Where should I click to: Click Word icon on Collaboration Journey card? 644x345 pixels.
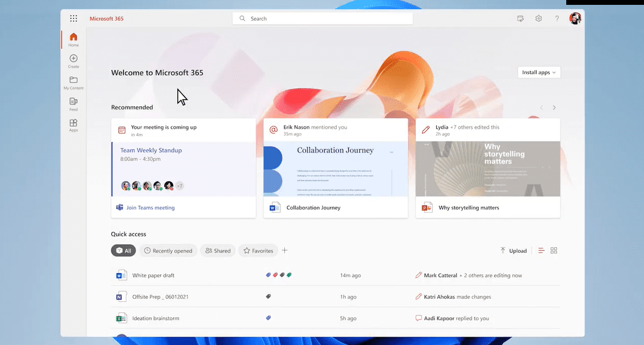point(275,207)
